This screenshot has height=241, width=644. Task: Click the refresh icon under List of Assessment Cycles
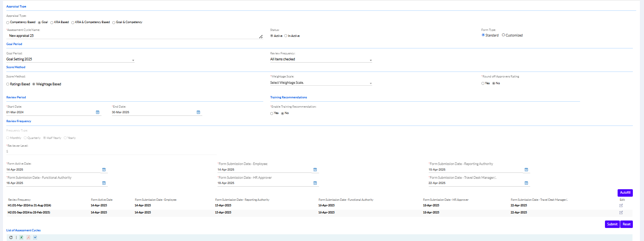[x=11, y=237]
